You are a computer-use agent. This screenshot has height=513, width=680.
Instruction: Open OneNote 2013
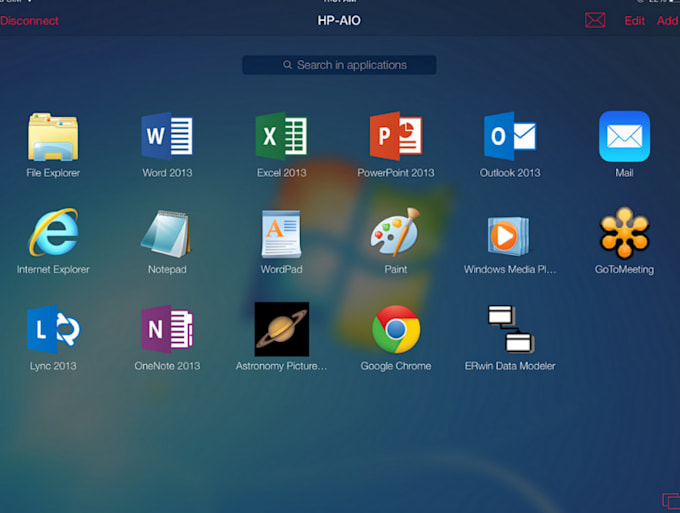tap(167, 330)
